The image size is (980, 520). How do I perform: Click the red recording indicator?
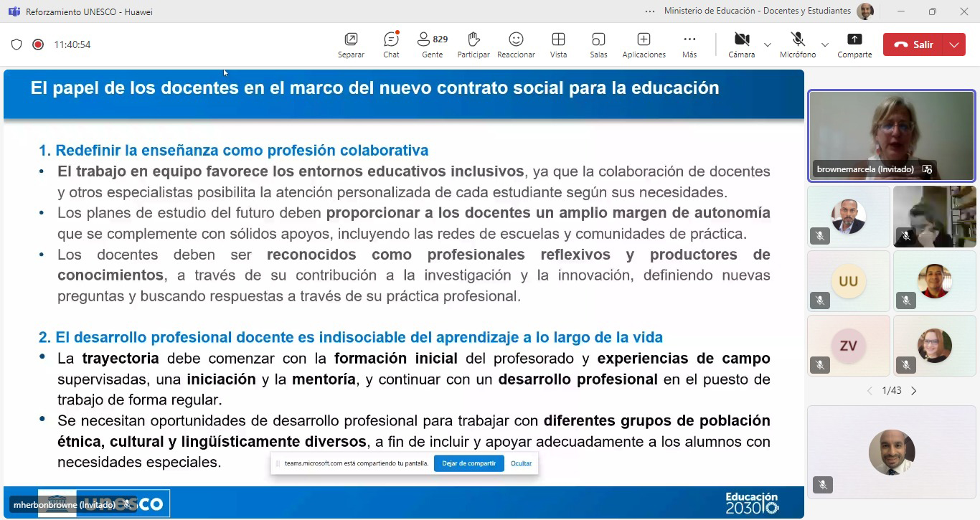coord(38,44)
